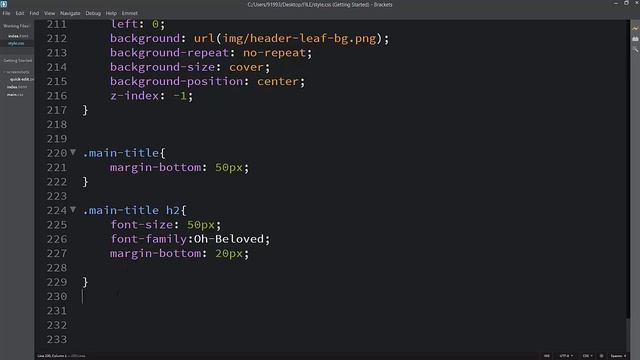Click the .main-title h2 selector

tap(131, 210)
